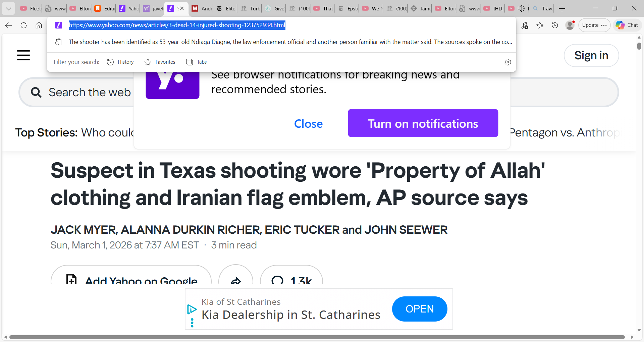Click the Sign in button

[591, 55]
